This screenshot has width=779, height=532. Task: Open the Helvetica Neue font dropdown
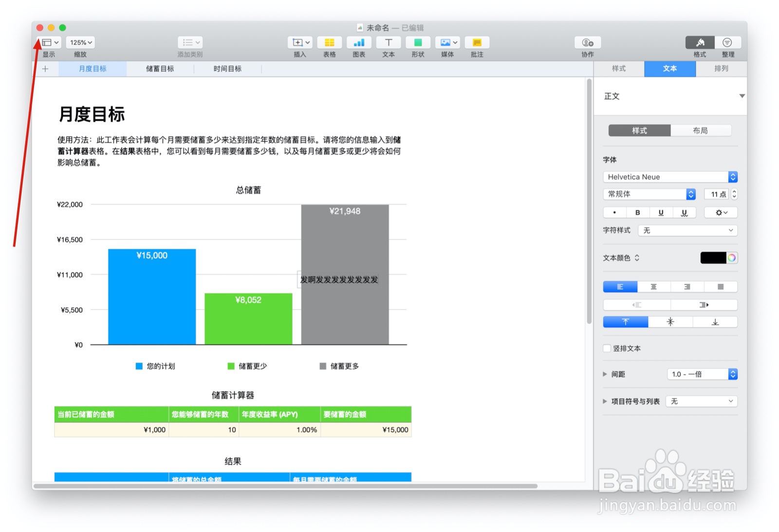[x=669, y=177]
